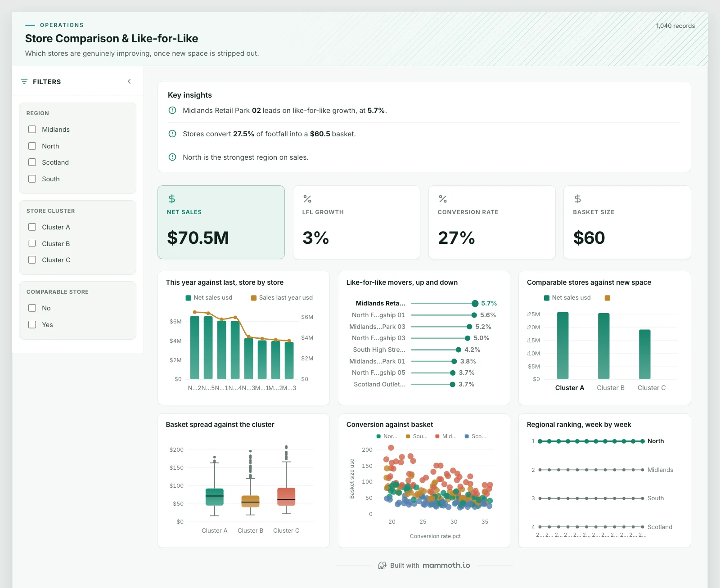Click the Cluster A box plot
Screen dimensions: 720x588
[x=215, y=497]
